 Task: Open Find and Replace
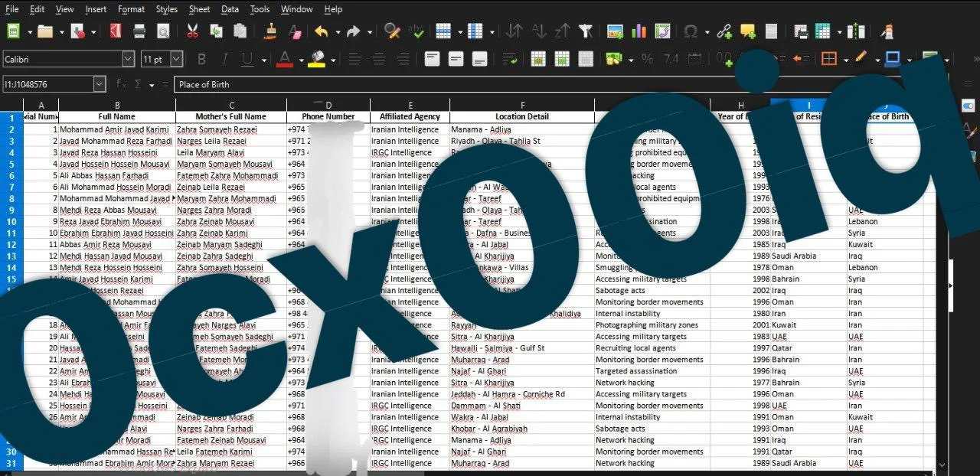(x=392, y=31)
